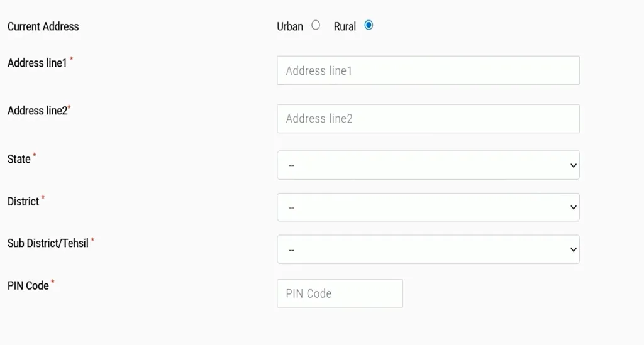Click the chevron arrow in Sub District/Tehsil dropdown
The height and width of the screenshot is (345, 644).
pos(574,249)
